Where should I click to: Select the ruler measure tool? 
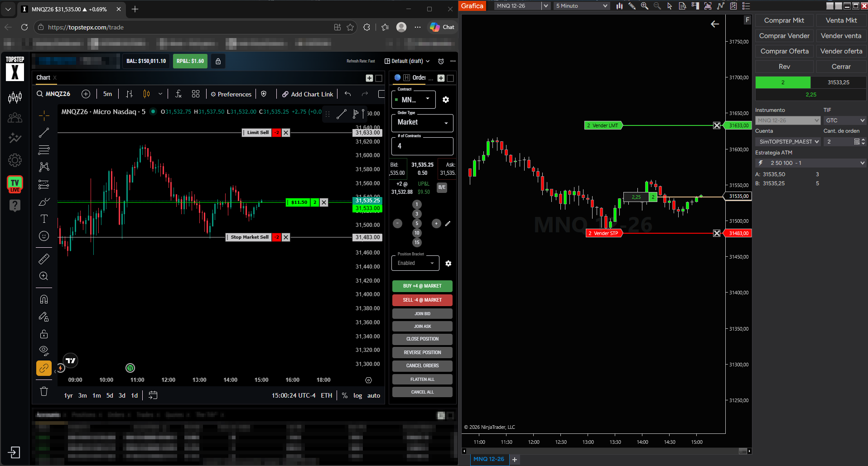(44, 259)
